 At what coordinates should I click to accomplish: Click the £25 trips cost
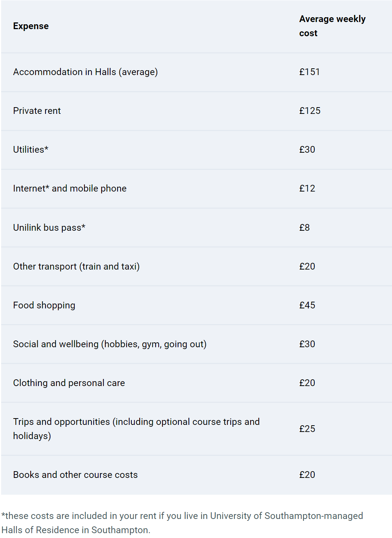pyautogui.click(x=307, y=429)
